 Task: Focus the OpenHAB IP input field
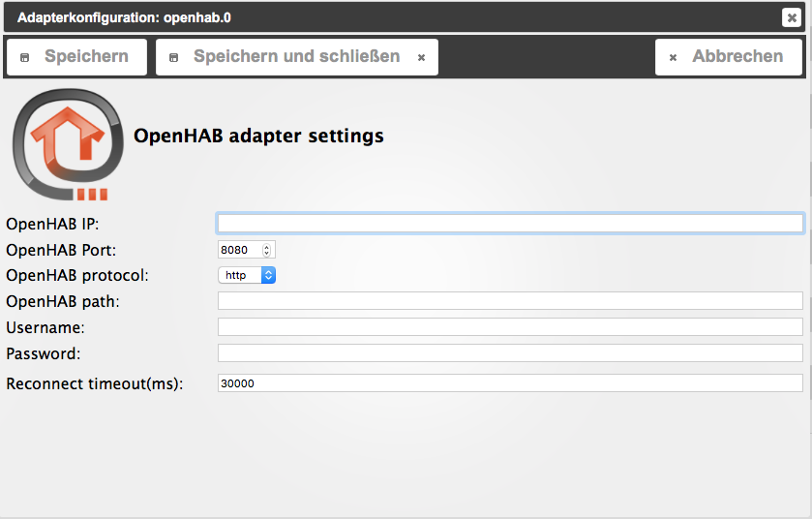[x=510, y=224]
